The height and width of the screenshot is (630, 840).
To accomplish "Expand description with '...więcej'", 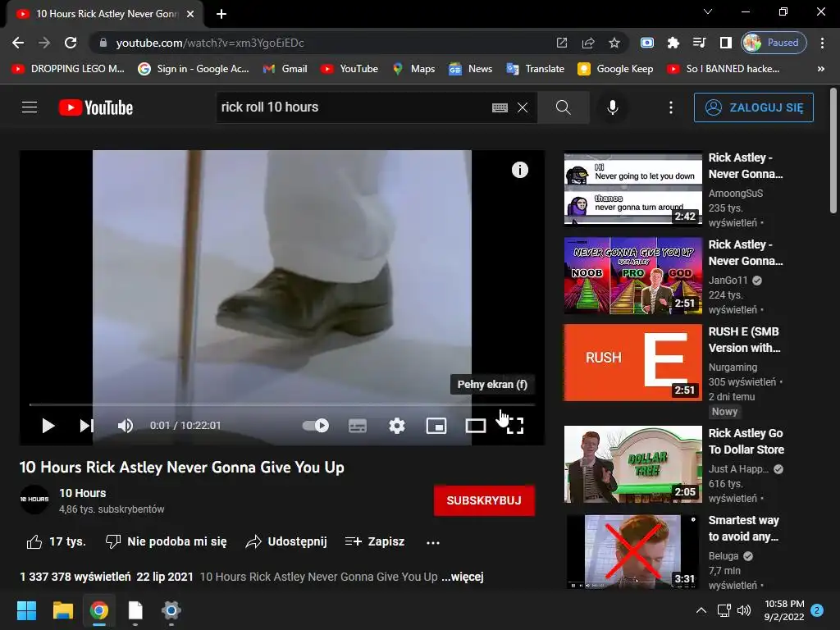I will pyautogui.click(x=463, y=577).
